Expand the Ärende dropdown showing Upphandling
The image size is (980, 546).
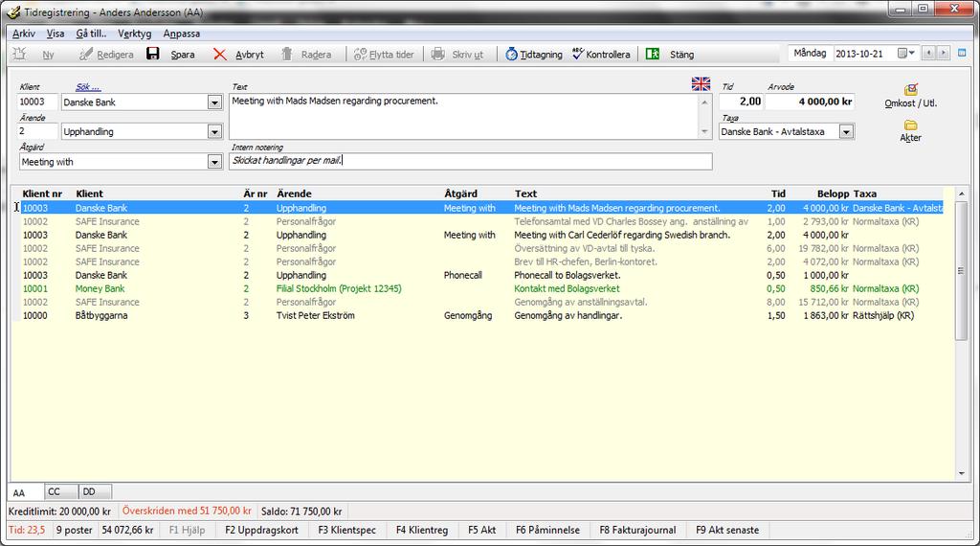tap(214, 132)
